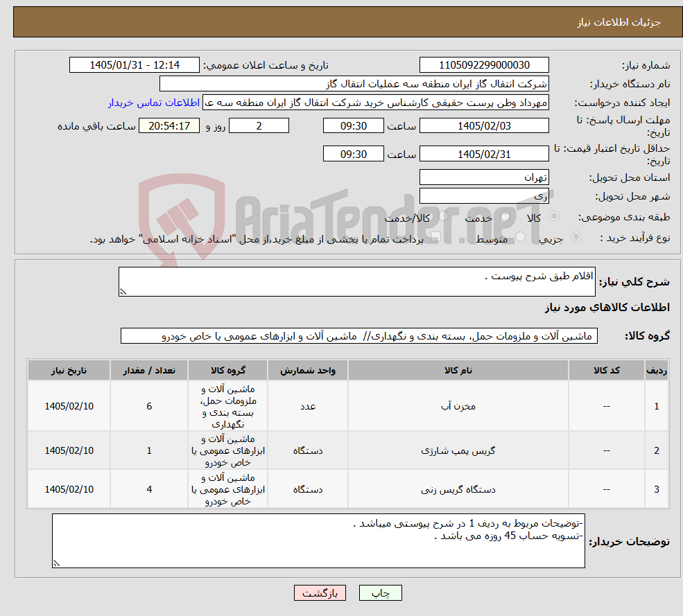This screenshot has width=683, height=616.
Task: Click the quantity 4 in the دستگاه گریس زنی row
Action: pos(149,489)
